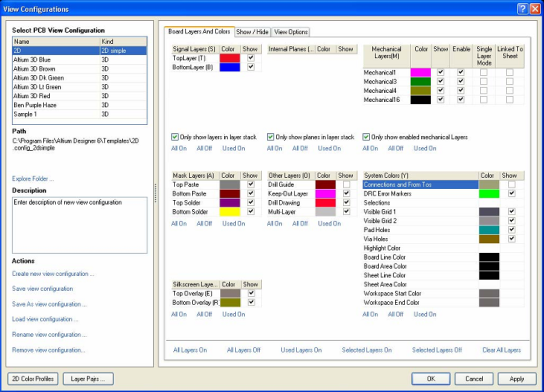Open the TopLayer red color swatch
Screen dimensions: 544x392
point(230,58)
